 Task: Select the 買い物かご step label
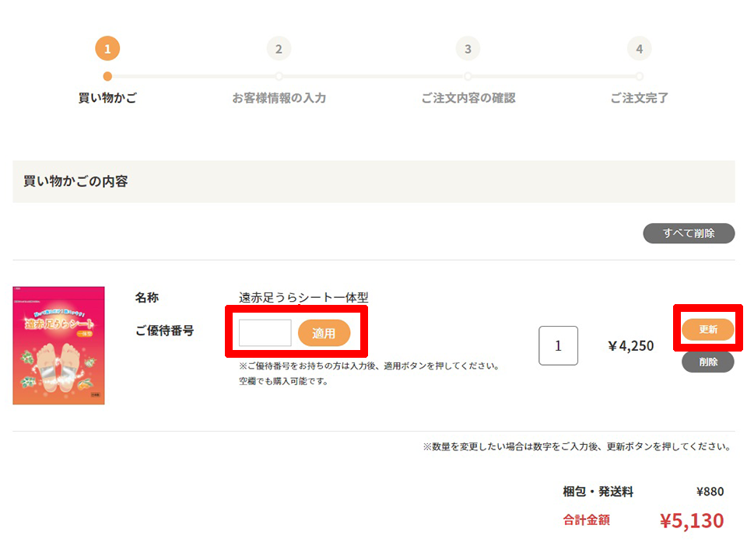tap(107, 98)
